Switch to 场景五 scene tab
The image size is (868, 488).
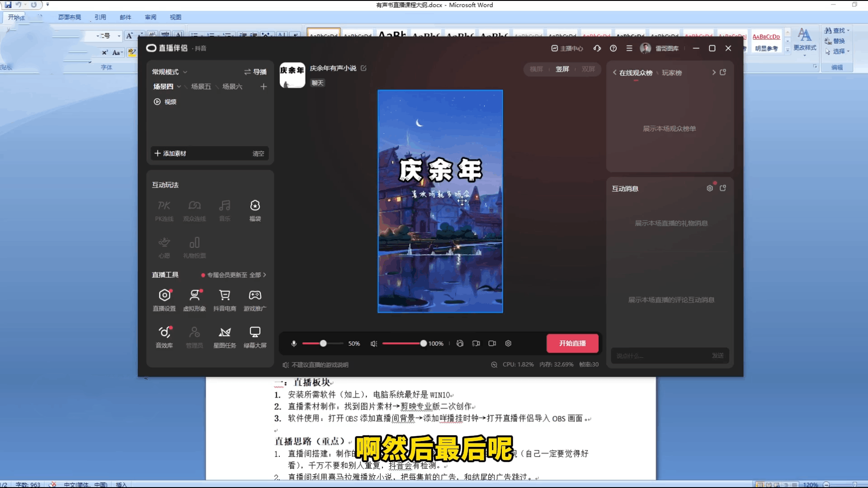pyautogui.click(x=201, y=86)
